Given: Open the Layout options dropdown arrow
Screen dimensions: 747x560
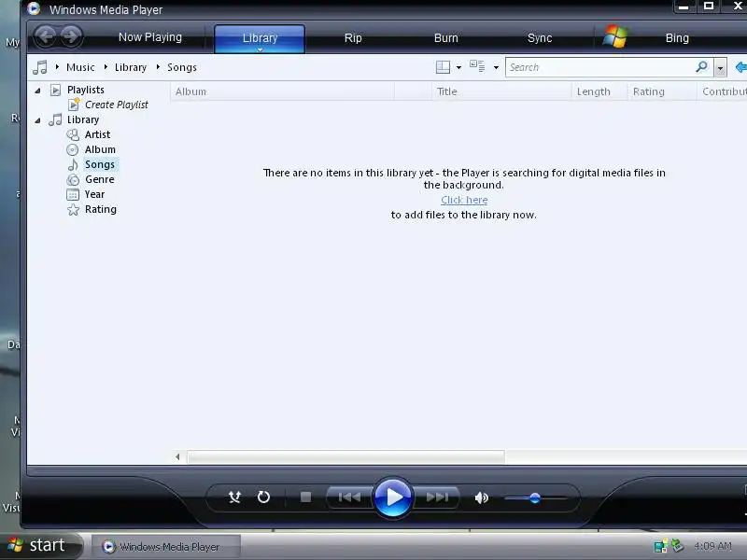Looking at the screenshot, I should [458, 67].
